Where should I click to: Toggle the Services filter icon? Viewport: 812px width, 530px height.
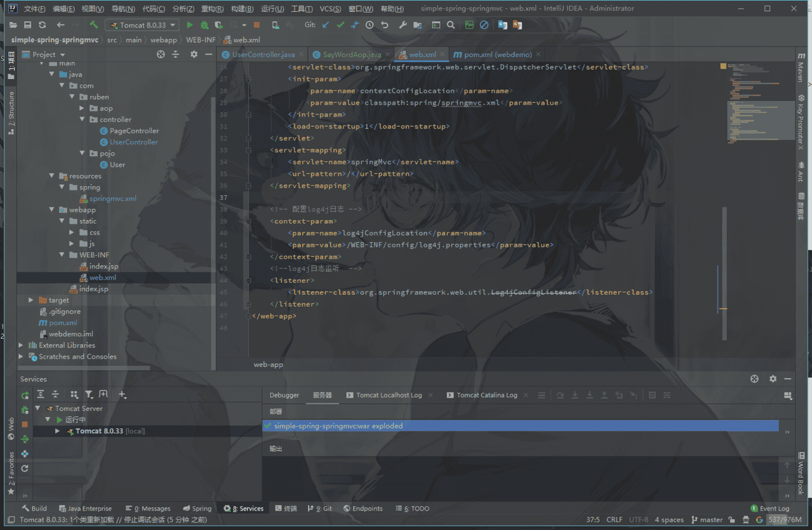point(89,395)
